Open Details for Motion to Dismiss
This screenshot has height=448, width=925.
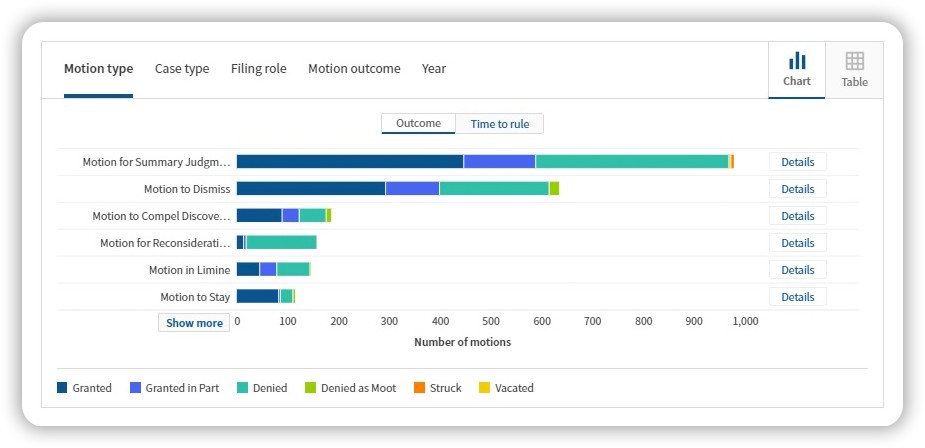[798, 189]
